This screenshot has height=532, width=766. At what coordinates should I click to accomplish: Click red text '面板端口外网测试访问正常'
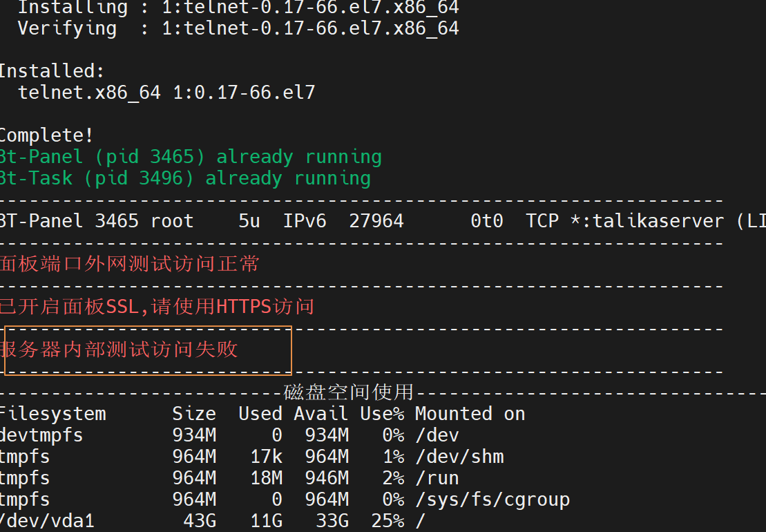point(129,264)
